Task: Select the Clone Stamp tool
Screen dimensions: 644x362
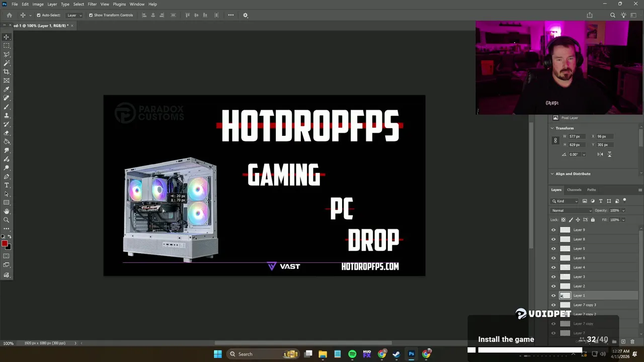Action: click(7, 115)
